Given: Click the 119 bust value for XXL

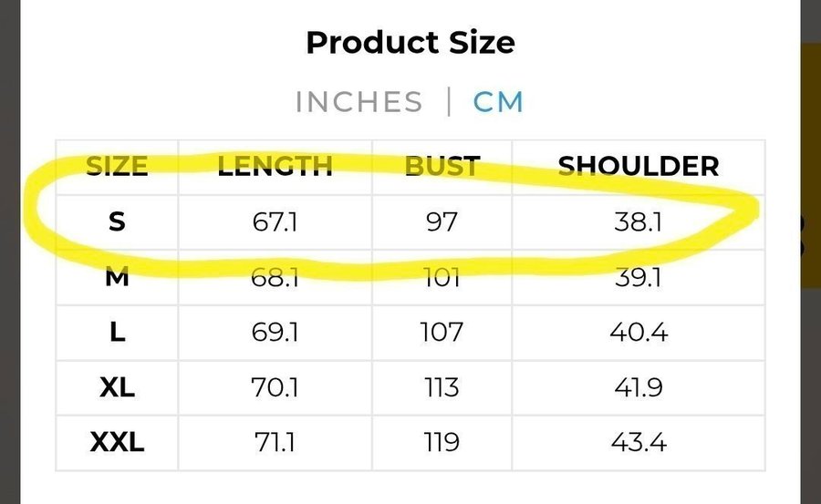Looking at the screenshot, I should click(x=442, y=443).
